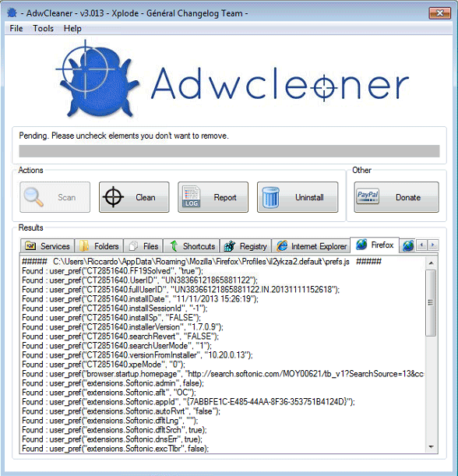Click the Services tab icon
Image resolution: width=458 pixels, height=476 pixels.
pos(30,246)
